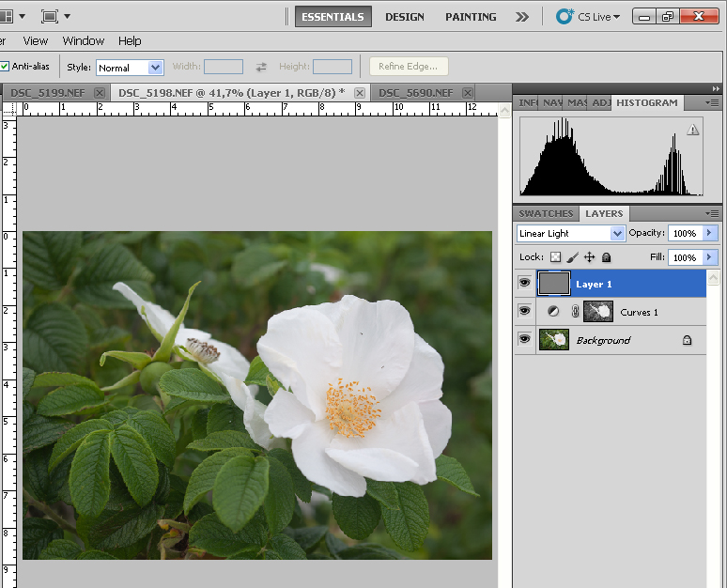Screen dimensions: 727x588
Task: Click the lock all padlock icon
Action: 606,257
